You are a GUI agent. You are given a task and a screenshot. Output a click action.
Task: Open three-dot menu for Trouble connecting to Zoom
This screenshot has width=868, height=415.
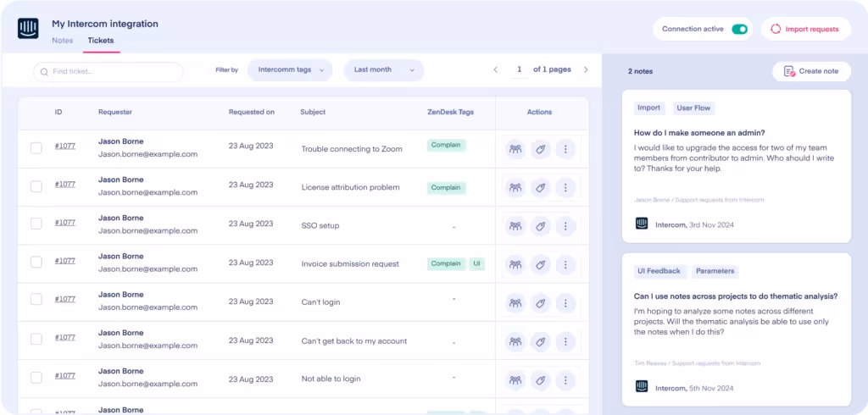[565, 149]
